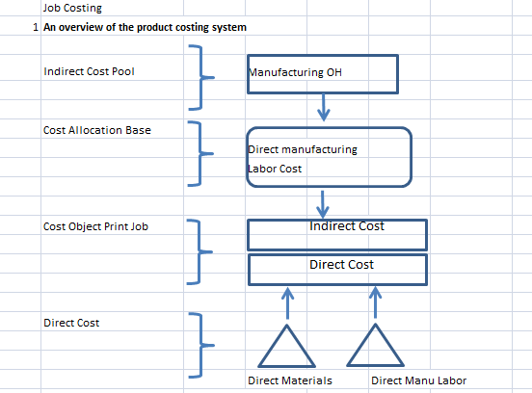Click the Direct Cost rectangle shape
The height and width of the screenshot is (393, 532).
[x=337, y=270]
